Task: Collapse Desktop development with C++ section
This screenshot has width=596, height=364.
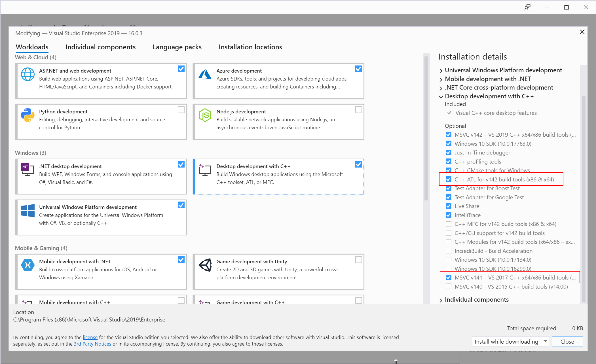Action: 441,97
